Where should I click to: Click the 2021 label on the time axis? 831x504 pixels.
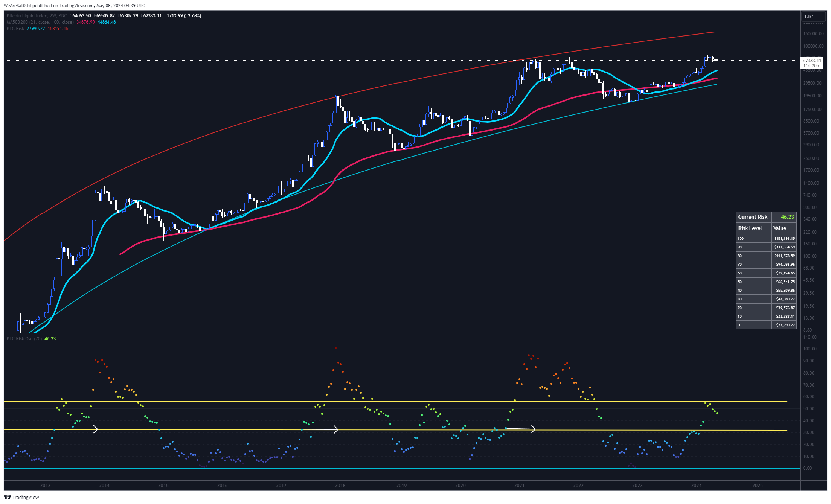pyautogui.click(x=519, y=486)
